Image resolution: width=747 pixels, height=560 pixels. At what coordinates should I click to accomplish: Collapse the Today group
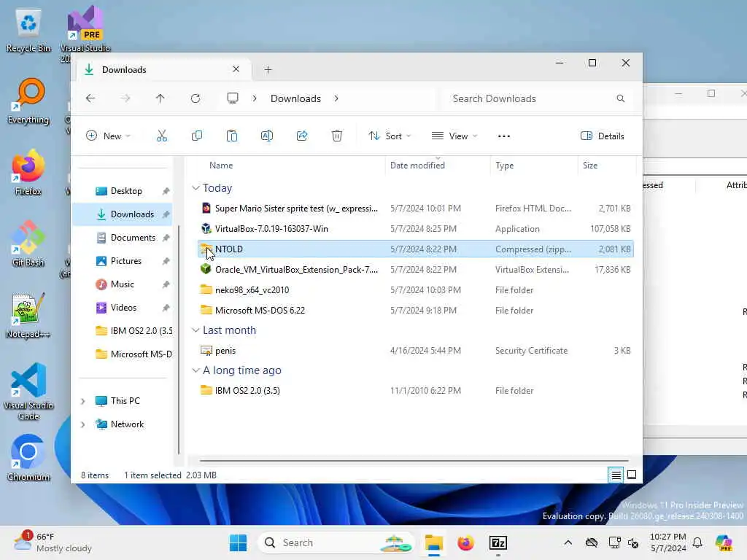(x=196, y=188)
